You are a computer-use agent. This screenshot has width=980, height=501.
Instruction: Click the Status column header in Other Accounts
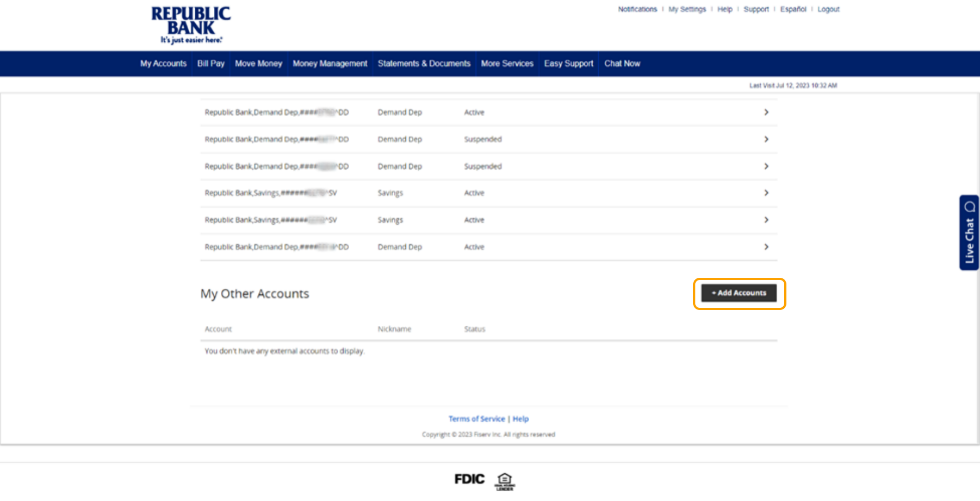[x=474, y=329]
